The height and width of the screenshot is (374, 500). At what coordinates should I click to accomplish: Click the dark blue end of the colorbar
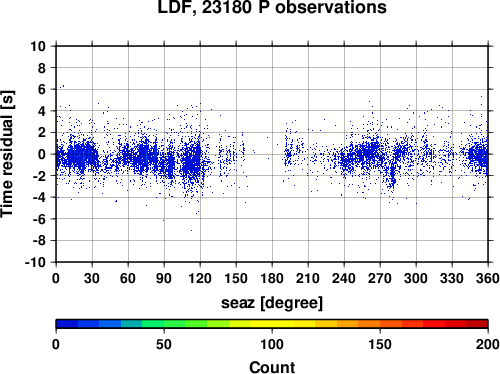67,324
